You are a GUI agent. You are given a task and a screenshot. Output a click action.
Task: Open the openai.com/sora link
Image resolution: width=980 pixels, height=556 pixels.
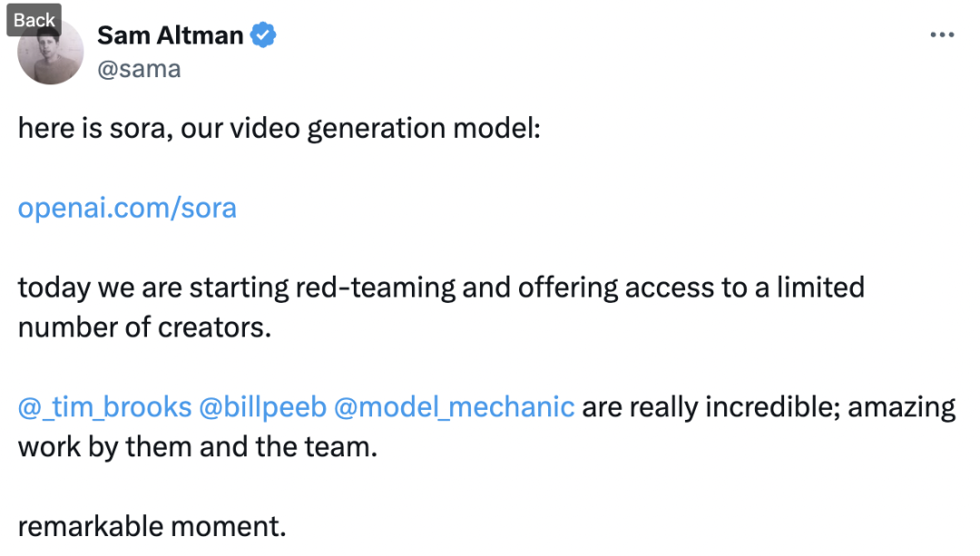[x=127, y=208]
